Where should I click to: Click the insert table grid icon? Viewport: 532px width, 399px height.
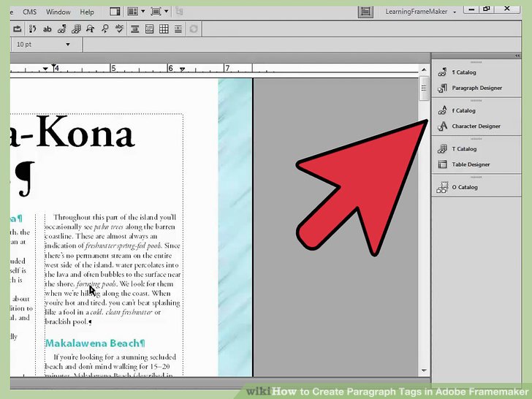pyautogui.click(x=164, y=28)
